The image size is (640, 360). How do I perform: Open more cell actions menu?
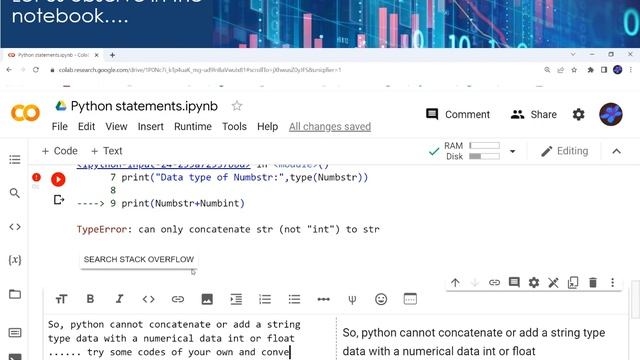[612, 282]
